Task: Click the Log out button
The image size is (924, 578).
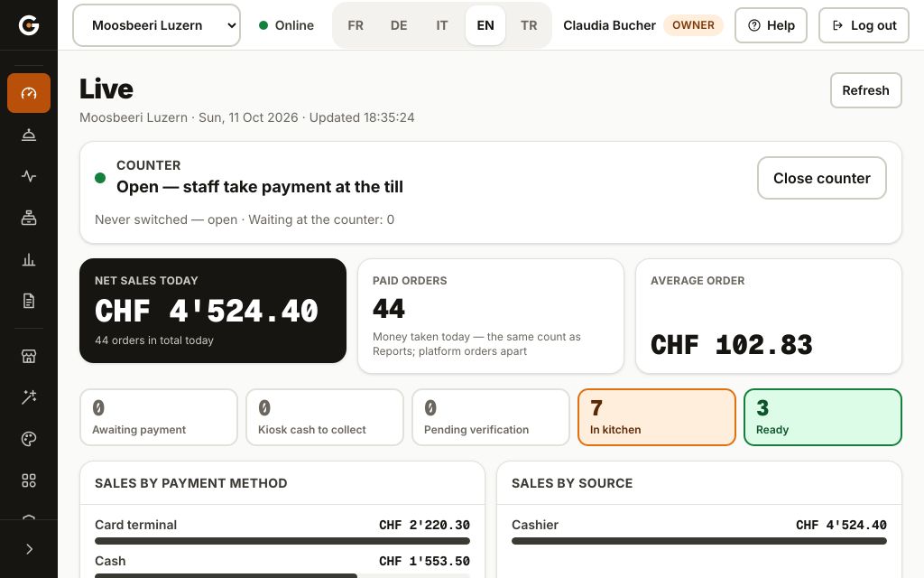Action: (864, 25)
